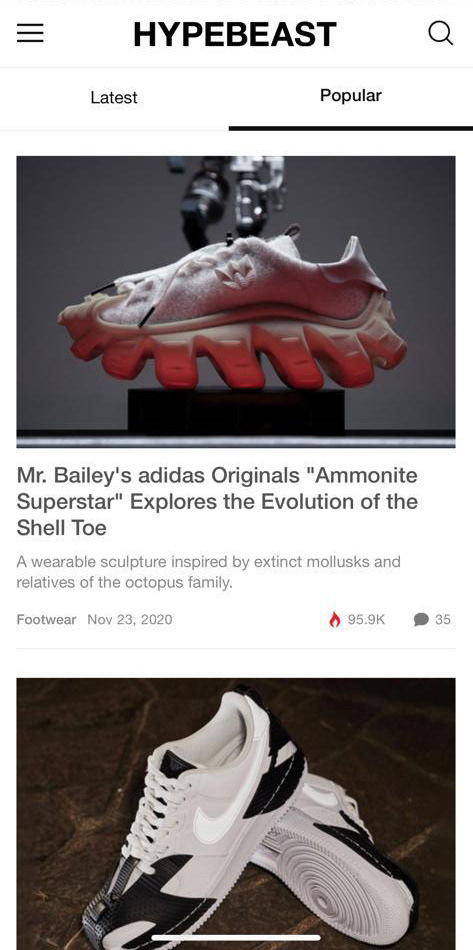Select the Popular tab
This screenshot has height=950, width=473.
[x=351, y=96]
